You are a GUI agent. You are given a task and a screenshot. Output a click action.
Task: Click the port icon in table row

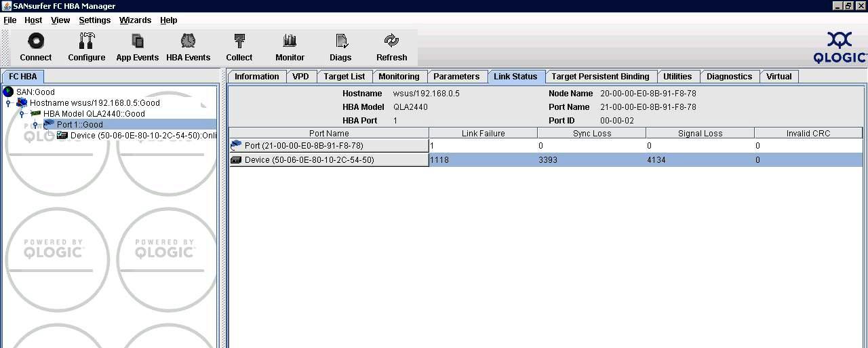(236, 145)
